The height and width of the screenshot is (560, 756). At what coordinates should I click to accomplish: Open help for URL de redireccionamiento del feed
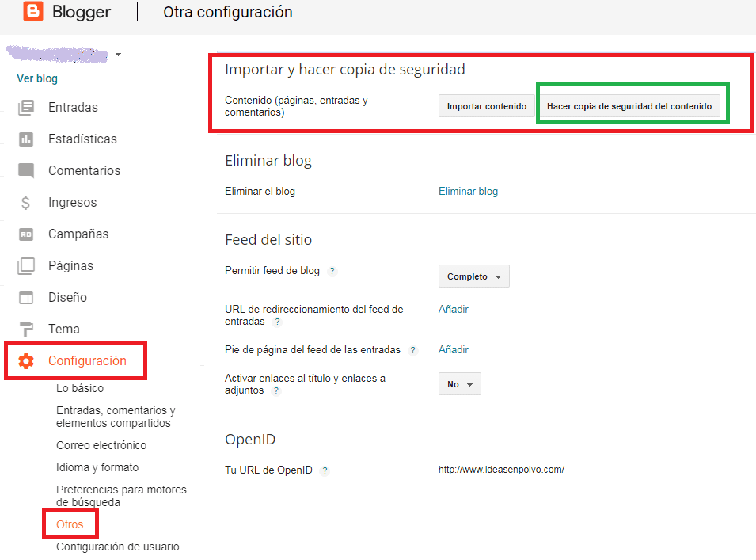click(277, 322)
